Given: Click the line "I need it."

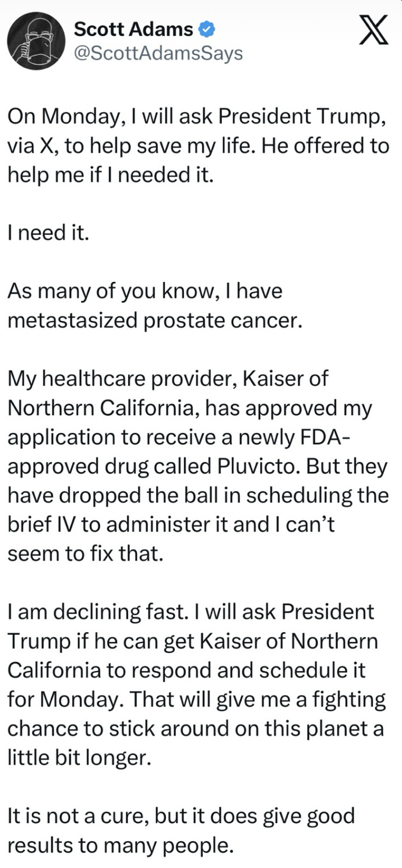Looking at the screenshot, I should click(48, 235).
